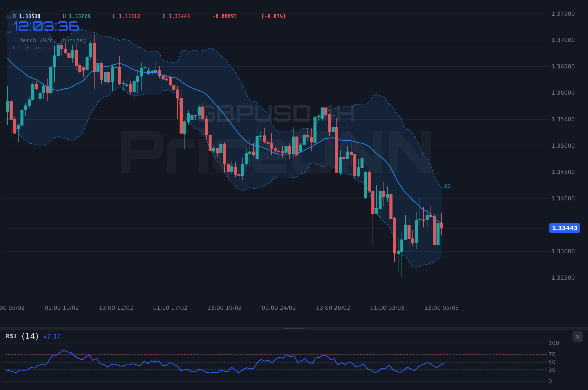Click the 01:00 17/02 time axis label
The image size is (588, 390).
170,308
